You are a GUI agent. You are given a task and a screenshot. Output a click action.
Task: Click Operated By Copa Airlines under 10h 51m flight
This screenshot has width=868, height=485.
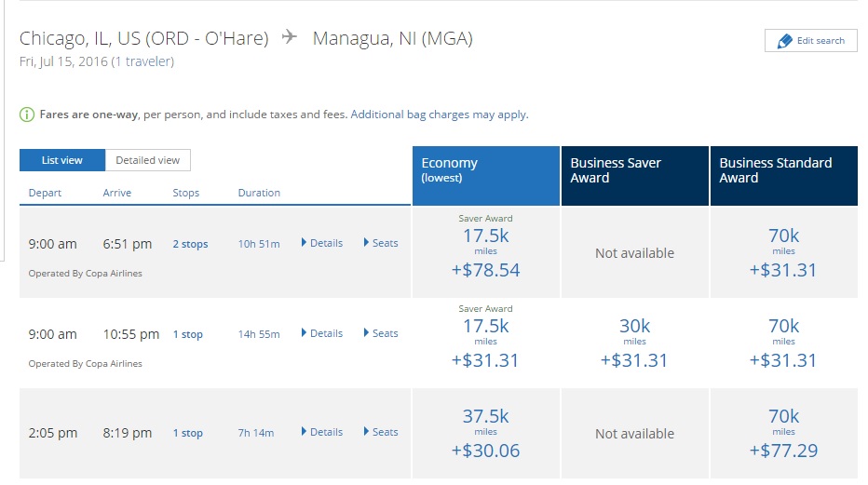(86, 273)
